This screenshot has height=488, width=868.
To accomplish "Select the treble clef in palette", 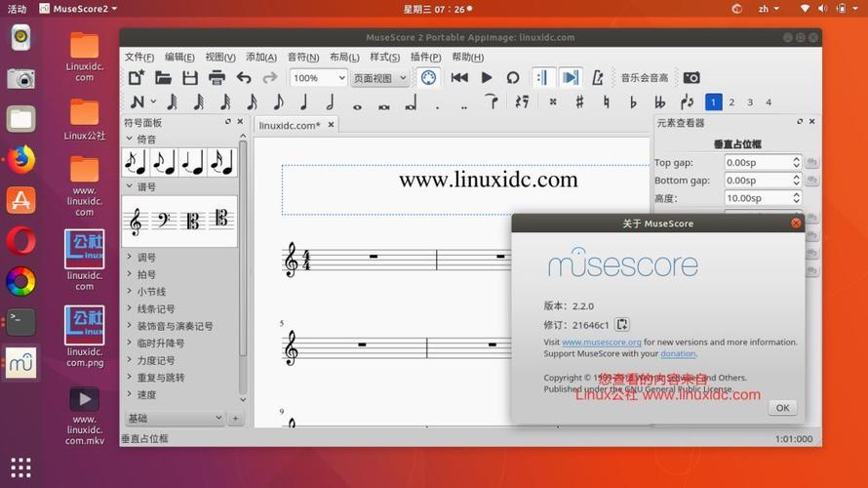I will tap(136, 222).
